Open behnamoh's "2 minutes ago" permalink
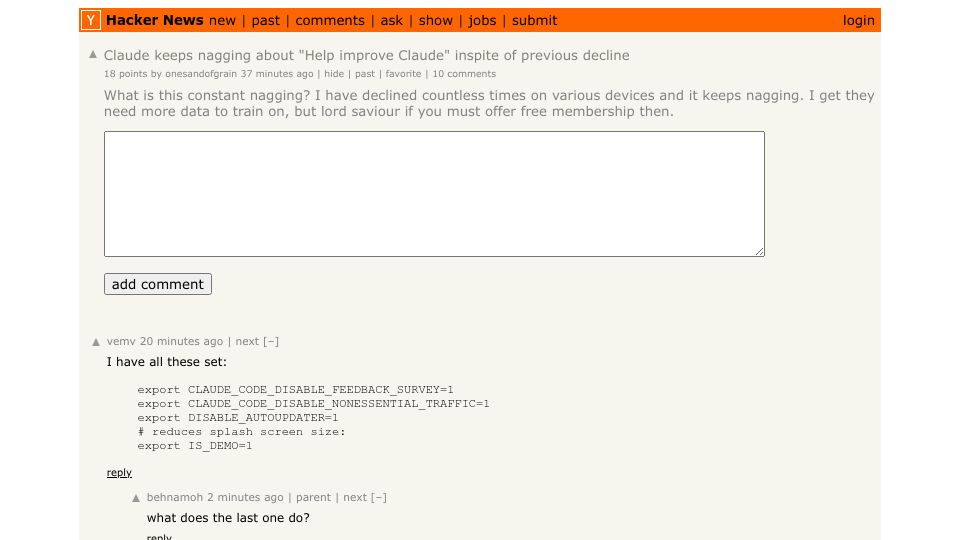Viewport: 960px width, 540px height. click(x=245, y=498)
